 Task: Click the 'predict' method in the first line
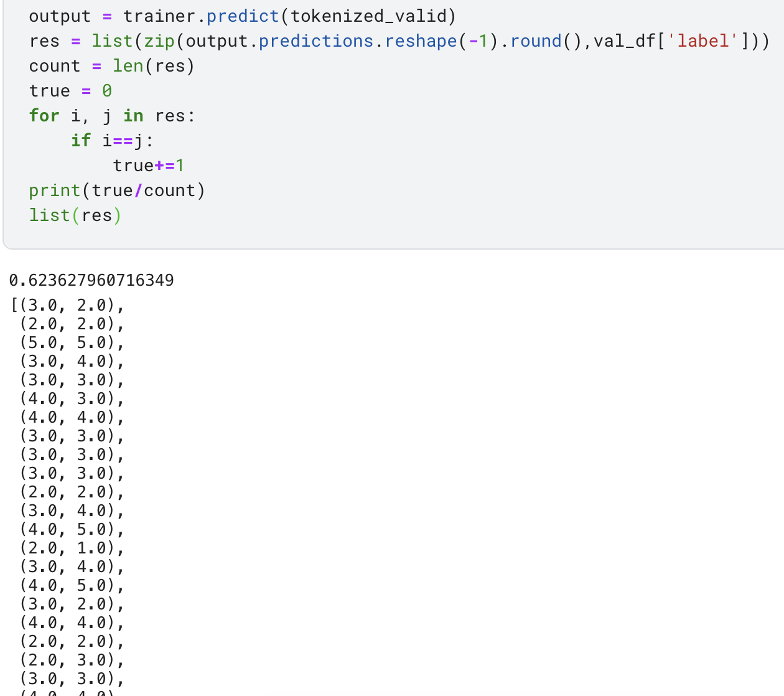tap(243, 16)
